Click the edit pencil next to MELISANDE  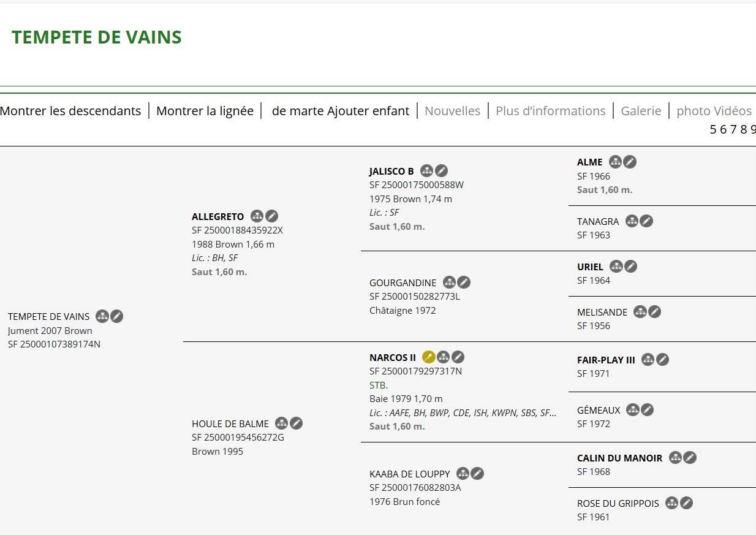(655, 312)
